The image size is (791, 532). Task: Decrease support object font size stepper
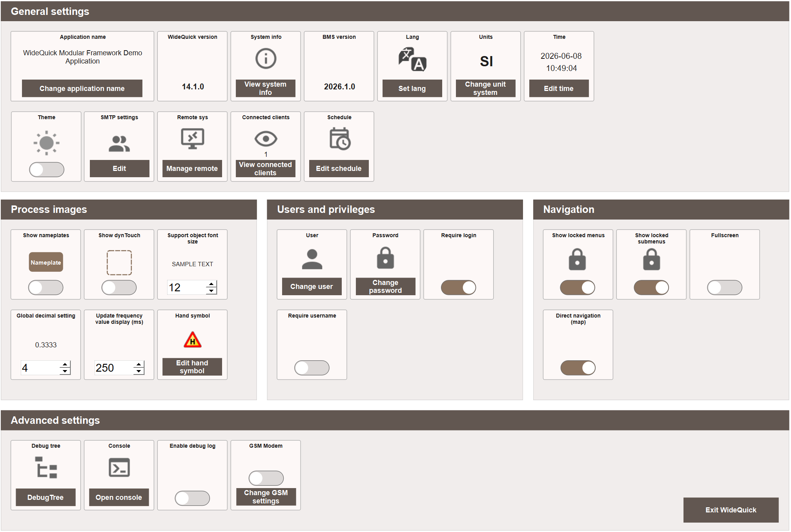pyautogui.click(x=211, y=291)
